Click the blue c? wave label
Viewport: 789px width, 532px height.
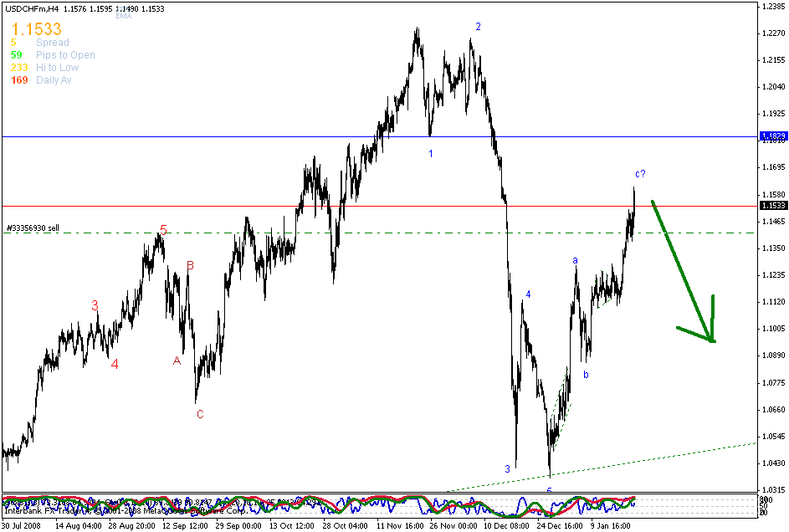[x=640, y=174]
